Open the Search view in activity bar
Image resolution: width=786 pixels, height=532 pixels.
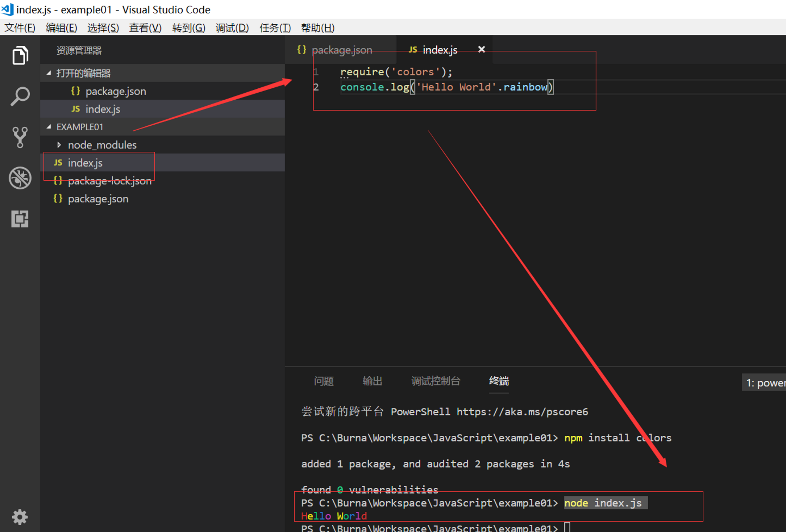point(20,96)
